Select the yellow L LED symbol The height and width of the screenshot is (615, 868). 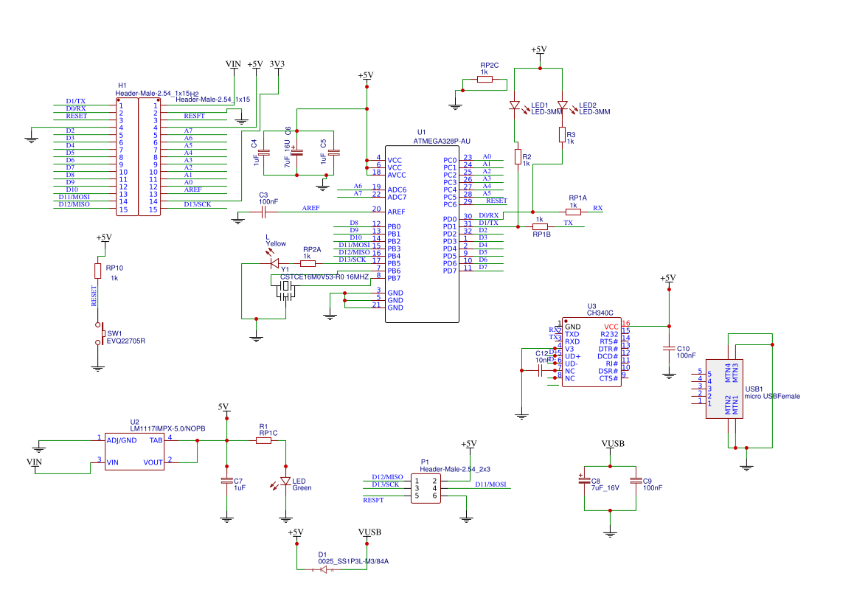click(274, 263)
